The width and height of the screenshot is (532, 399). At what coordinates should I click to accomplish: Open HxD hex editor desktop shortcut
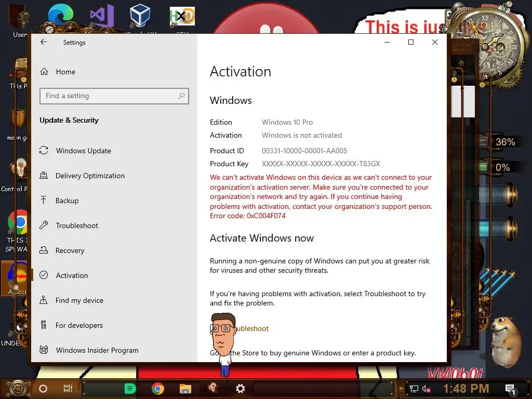[182, 17]
